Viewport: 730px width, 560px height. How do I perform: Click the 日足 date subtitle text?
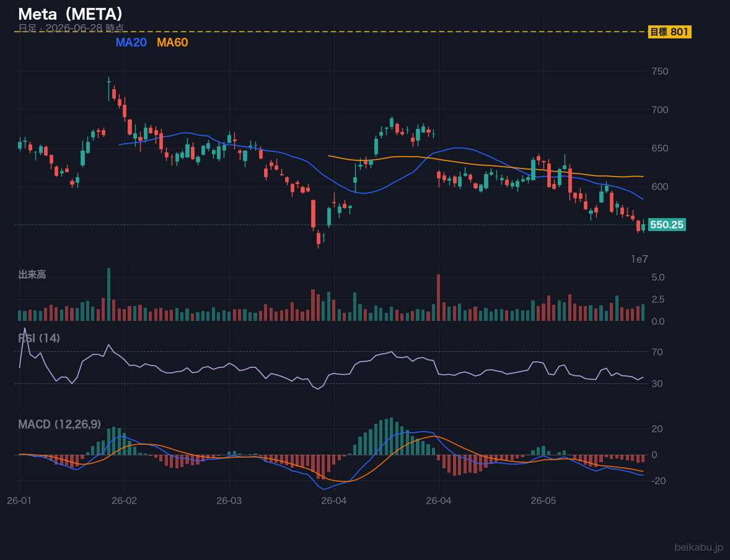pos(71,28)
